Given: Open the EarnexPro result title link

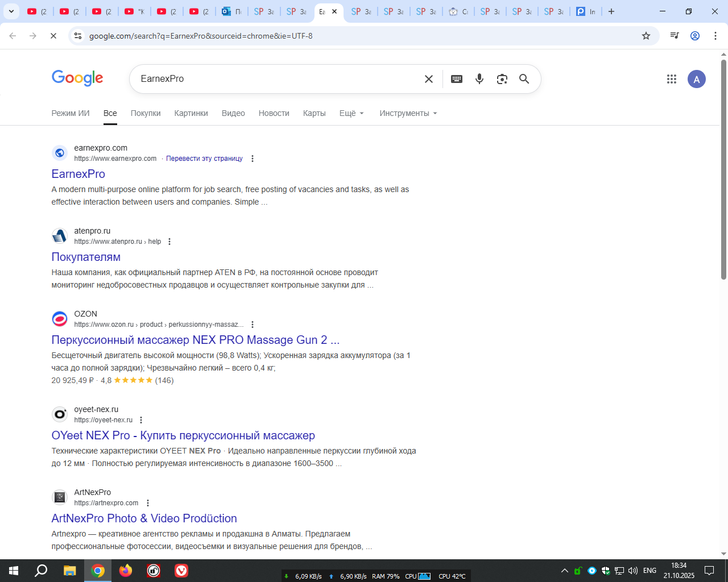Looking at the screenshot, I should click(x=78, y=174).
